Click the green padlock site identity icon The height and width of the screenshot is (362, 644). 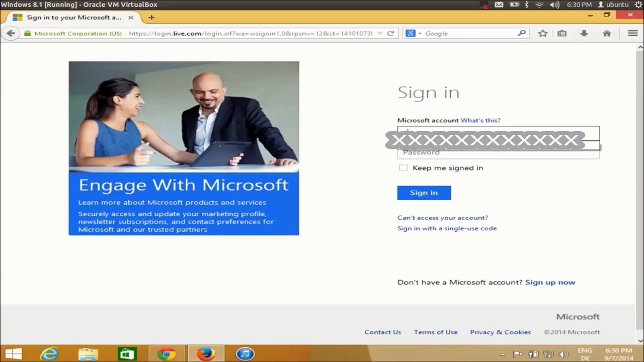click(28, 34)
